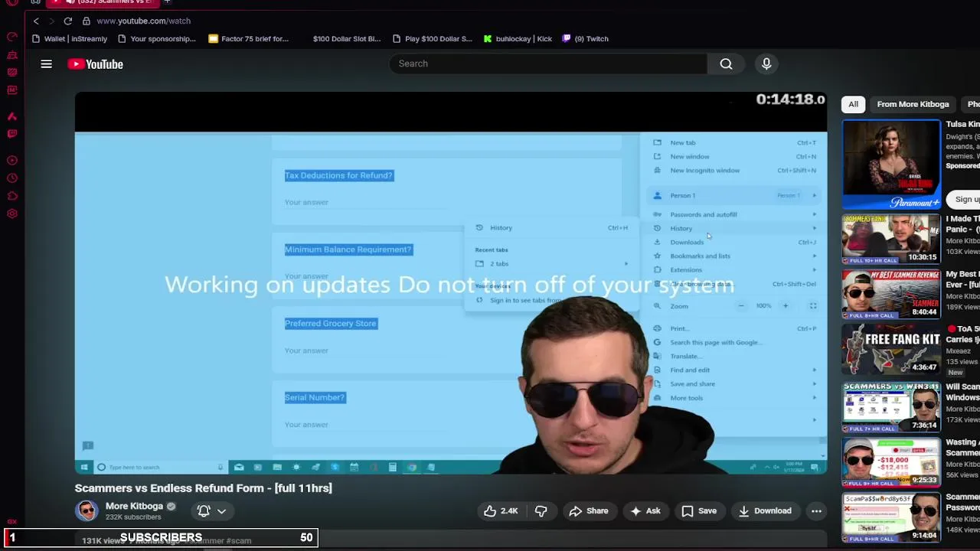This screenshot has width=980, height=551.
Task: Open the YouTube hamburger guide menu
Action: [x=47, y=64]
